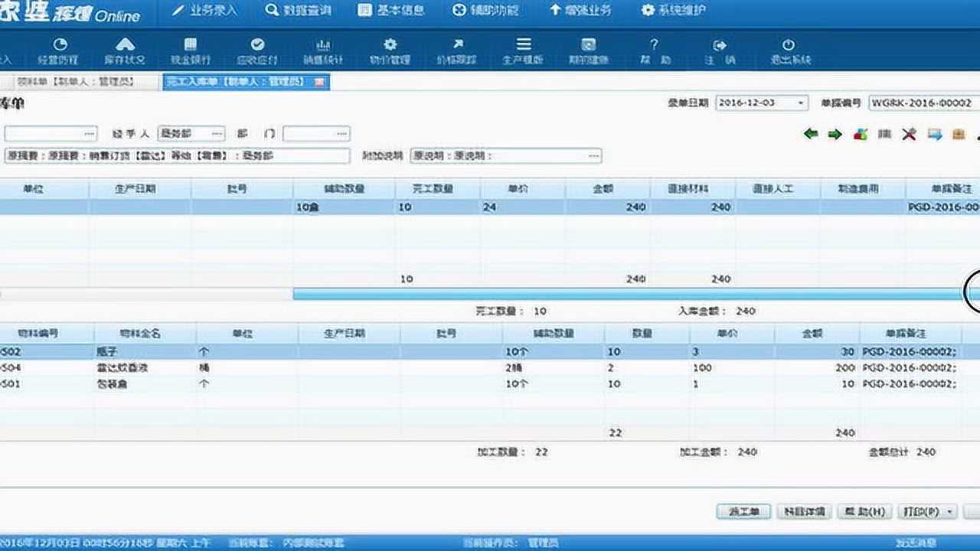Open the 增值业务 menu
980x551 pixels.
tap(580, 11)
